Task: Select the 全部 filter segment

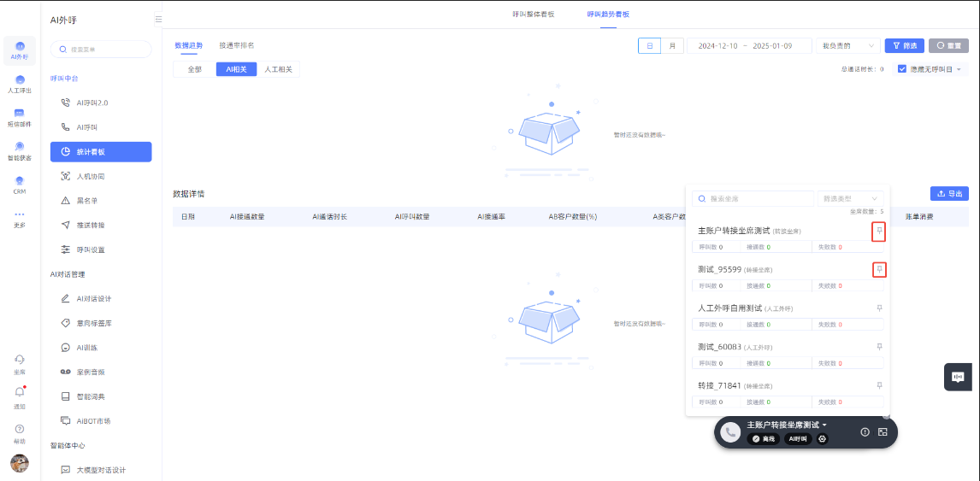Action: 194,69
